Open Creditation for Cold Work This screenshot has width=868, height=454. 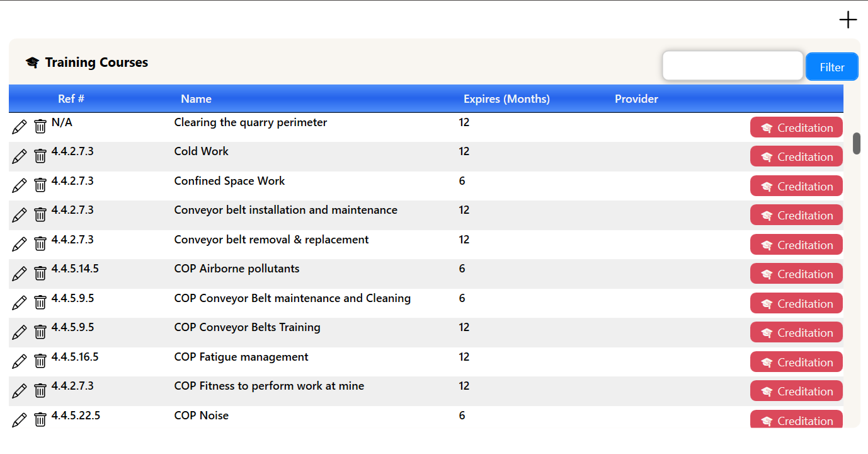click(x=796, y=156)
